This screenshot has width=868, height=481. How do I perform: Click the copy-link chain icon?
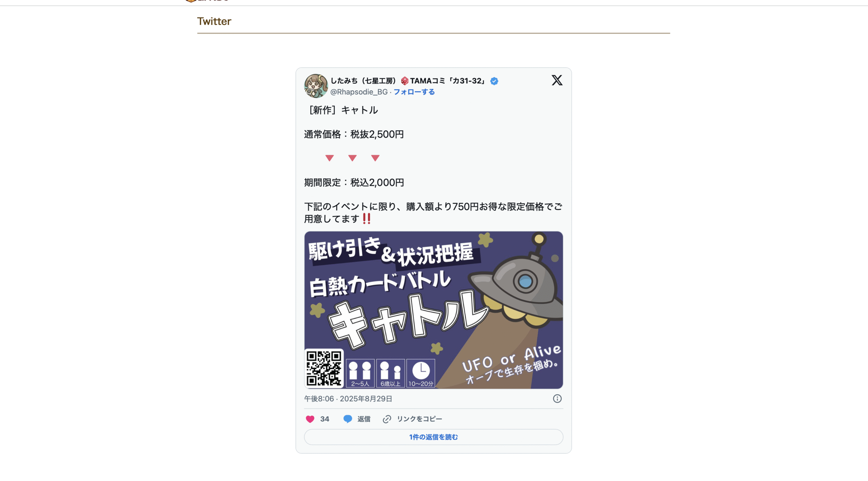coord(387,419)
